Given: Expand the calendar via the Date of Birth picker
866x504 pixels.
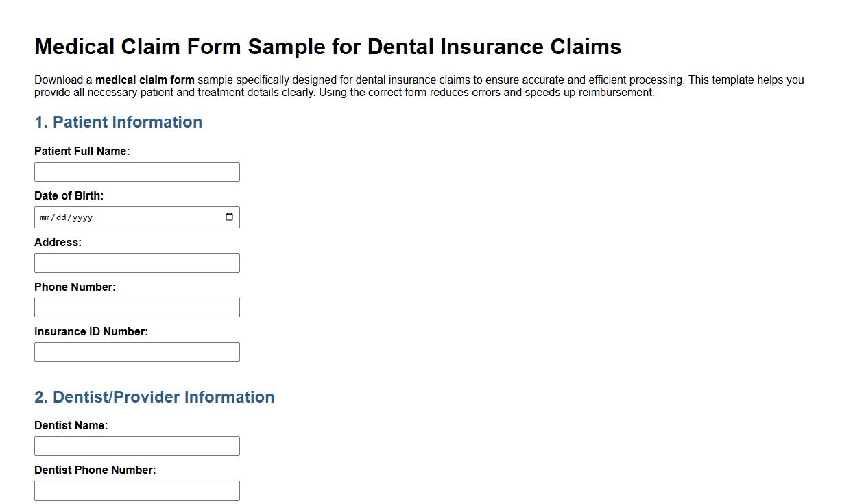Looking at the screenshot, I should point(229,217).
